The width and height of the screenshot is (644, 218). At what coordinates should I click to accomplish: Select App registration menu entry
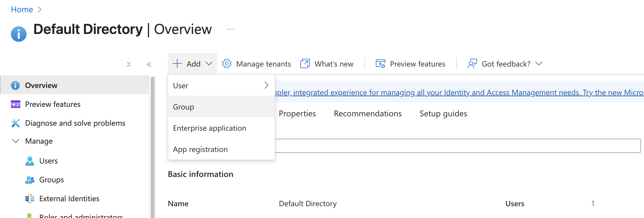coord(200,149)
